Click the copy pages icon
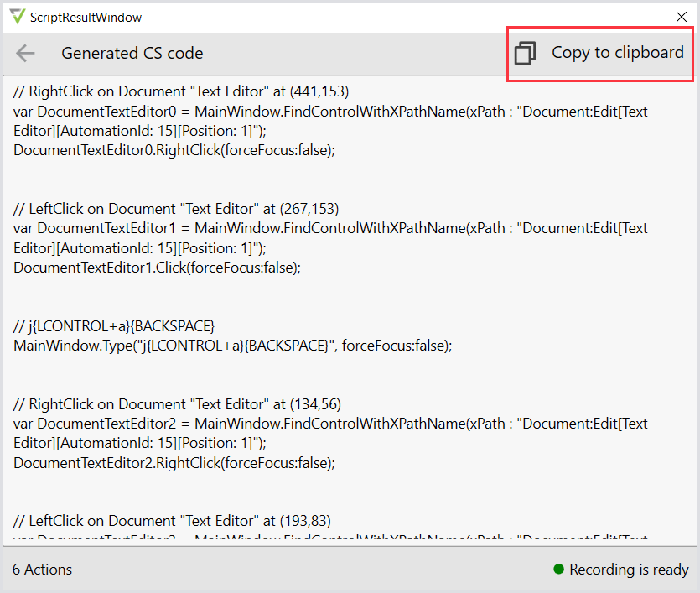The height and width of the screenshot is (593, 700). 525,53
